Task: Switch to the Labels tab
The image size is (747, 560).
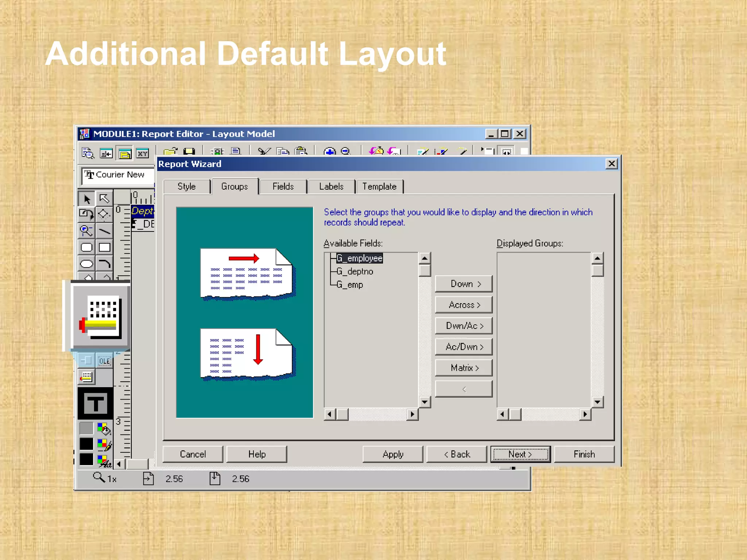Action: point(331,186)
